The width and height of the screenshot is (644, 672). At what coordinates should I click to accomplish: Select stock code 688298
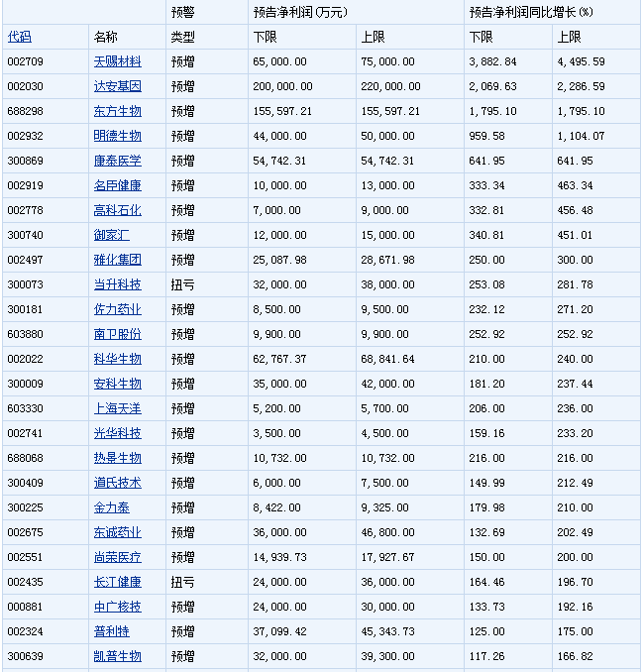(26, 111)
